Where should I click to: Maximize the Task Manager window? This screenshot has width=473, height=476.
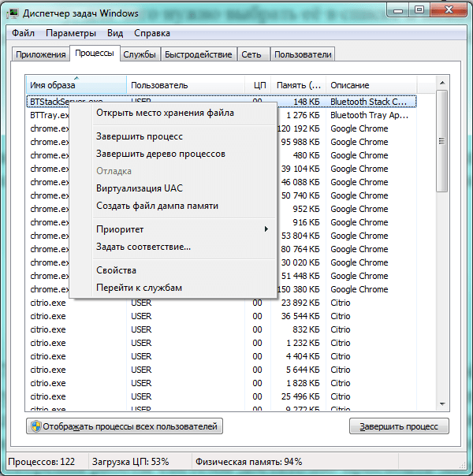pos(419,10)
